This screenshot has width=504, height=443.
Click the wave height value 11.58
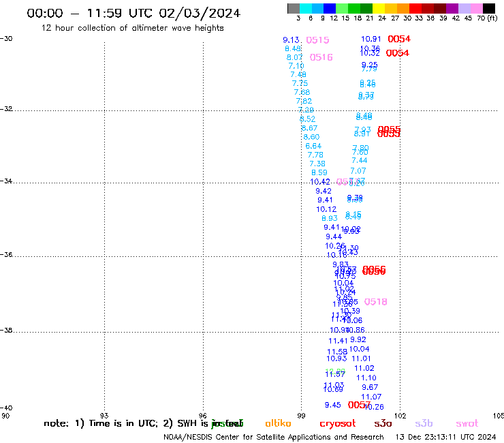[337, 352]
